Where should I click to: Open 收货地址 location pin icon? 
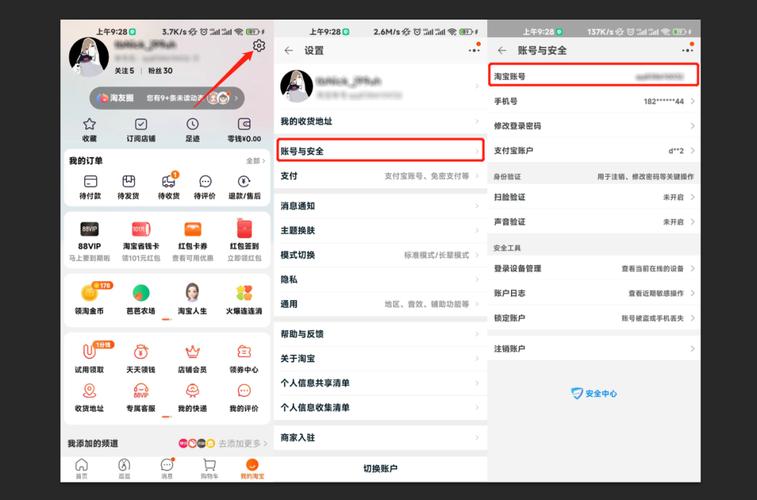pos(89,390)
